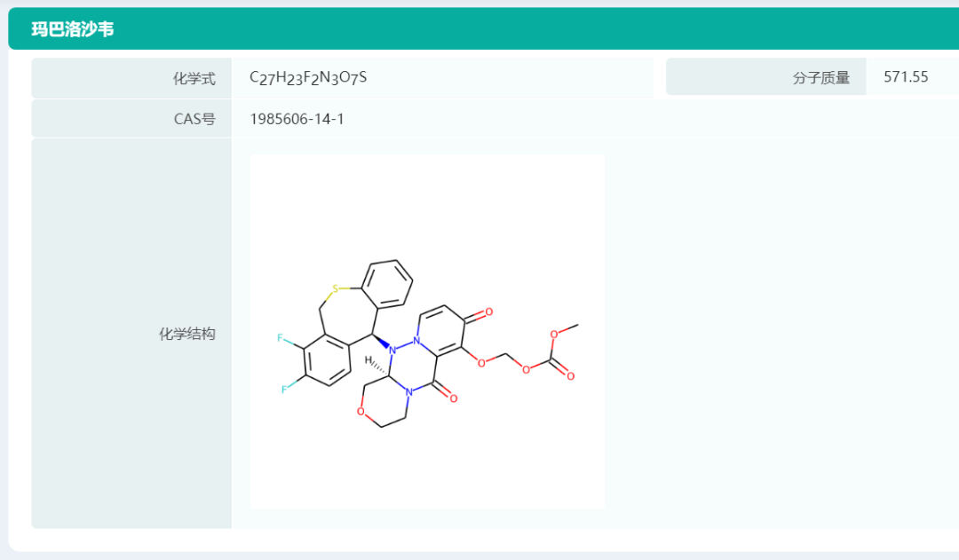Click the 化学结构 field label
Image resolution: width=959 pixels, height=560 pixels.
[186, 334]
